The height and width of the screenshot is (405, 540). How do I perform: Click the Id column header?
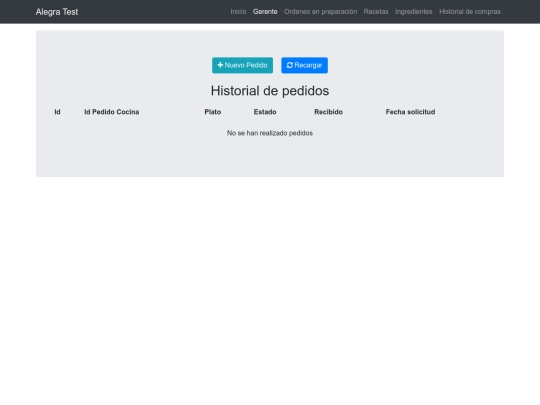click(x=57, y=112)
